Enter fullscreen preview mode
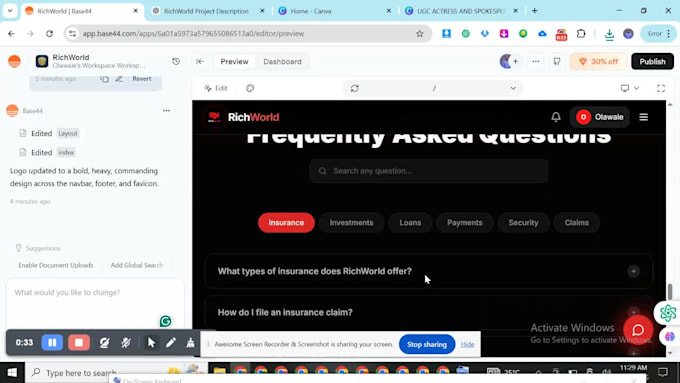This screenshot has height=383, width=680. point(661,88)
